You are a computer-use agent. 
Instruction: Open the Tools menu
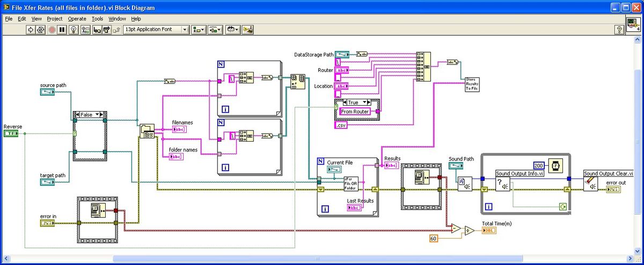click(x=97, y=18)
